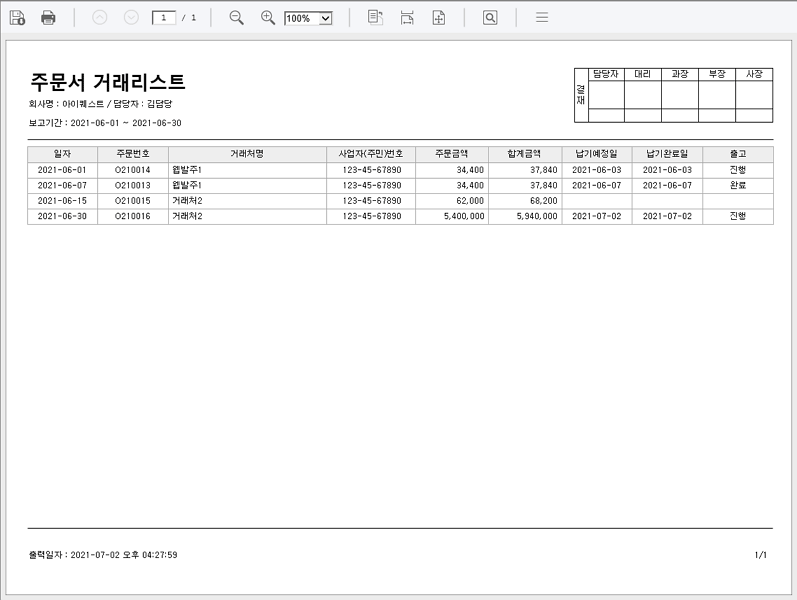The height and width of the screenshot is (600, 797).
Task: Click the save report icon
Action: pyautogui.click(x=17, y=18)
